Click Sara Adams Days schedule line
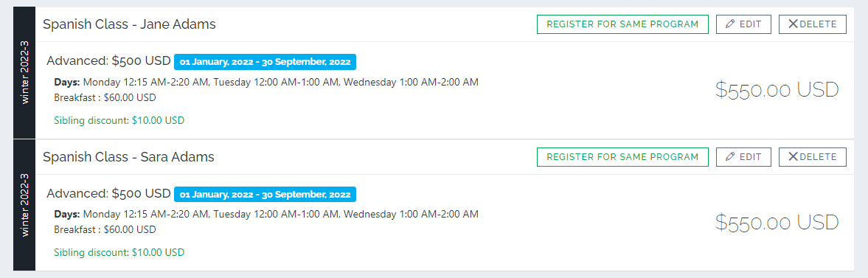 tap(266, 215)
